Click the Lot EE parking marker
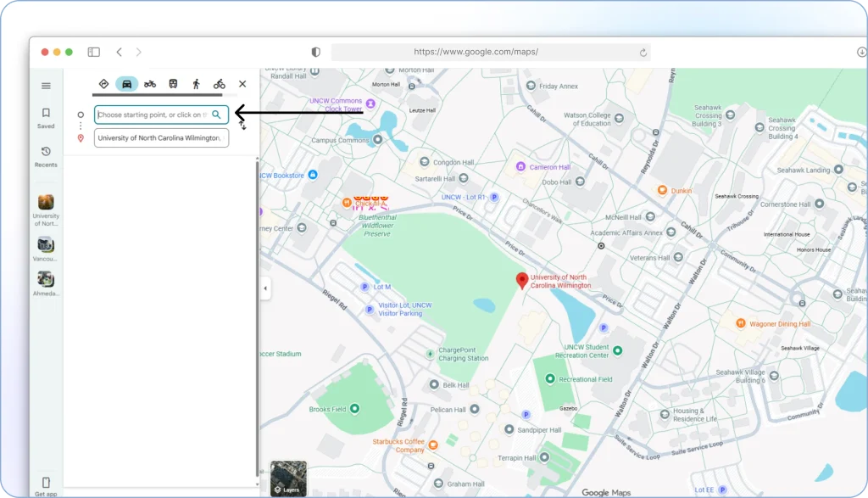The image size is (868, 498). coord(722,490)
